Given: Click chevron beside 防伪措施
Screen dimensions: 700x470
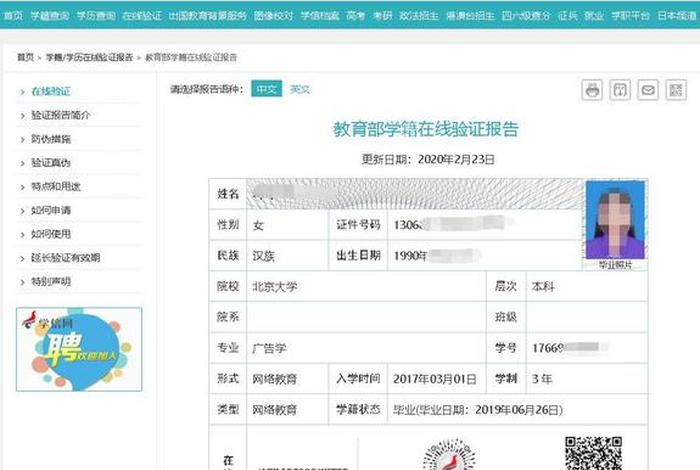Looking at the screenshot, I should (22, 140).
